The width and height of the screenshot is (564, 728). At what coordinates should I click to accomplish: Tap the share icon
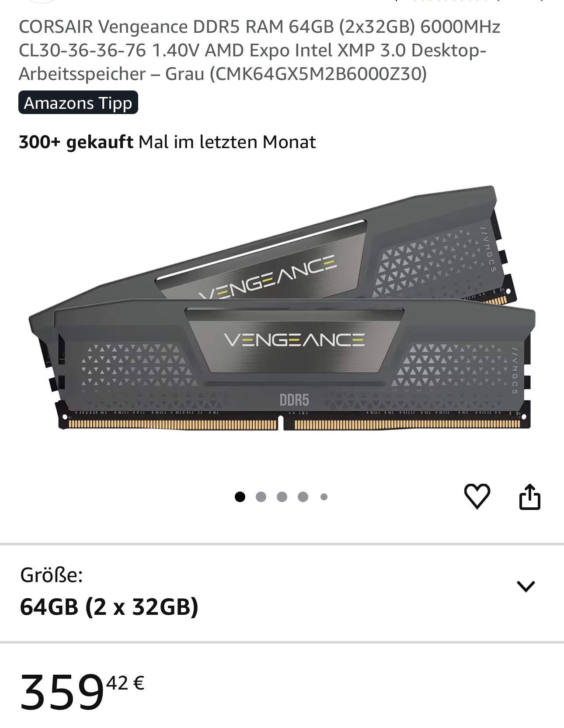click(x=529, y=496)
